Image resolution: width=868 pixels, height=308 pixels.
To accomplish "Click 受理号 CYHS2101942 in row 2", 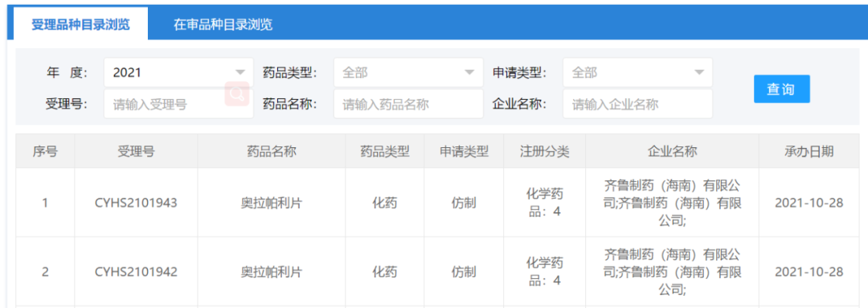I will click(x=136, y=272).
